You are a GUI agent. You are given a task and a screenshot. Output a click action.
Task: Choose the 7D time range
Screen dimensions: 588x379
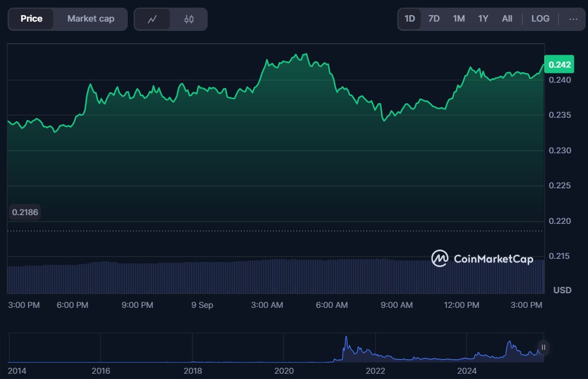(x=433, y=19)
